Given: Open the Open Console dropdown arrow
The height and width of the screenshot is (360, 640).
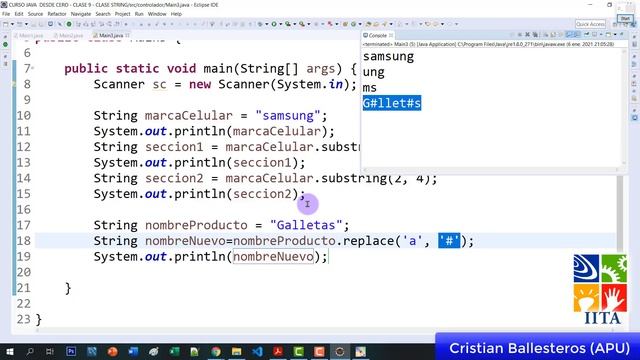Looking at the screenshot, I should point(615,35).
